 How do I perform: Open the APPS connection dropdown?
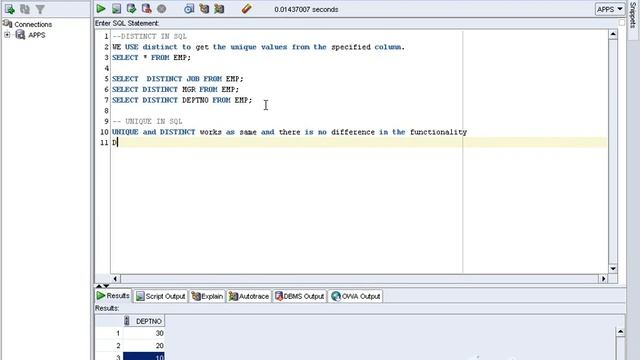coord(609,9)
